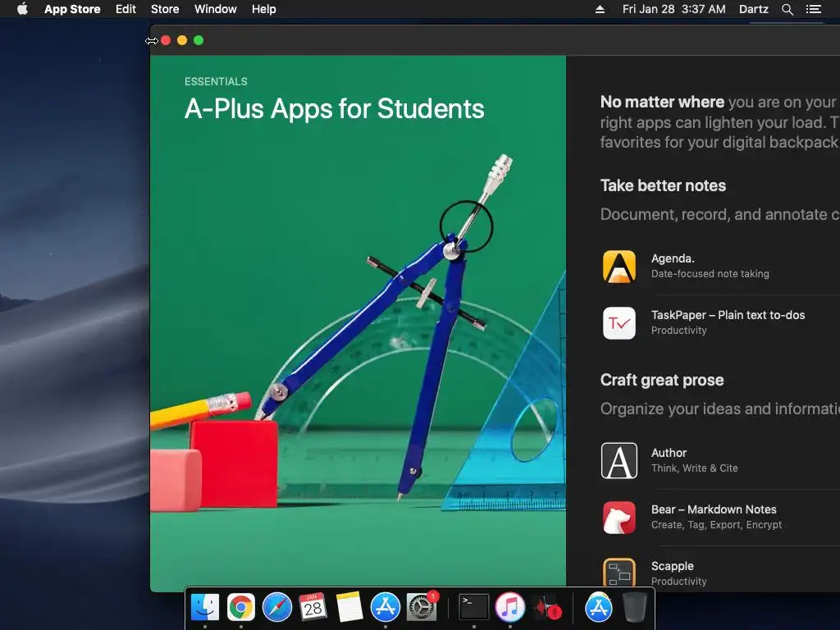Open Calendar showing 28 in Dock
The height and width of the screenshot is (630, 840).
313,608
